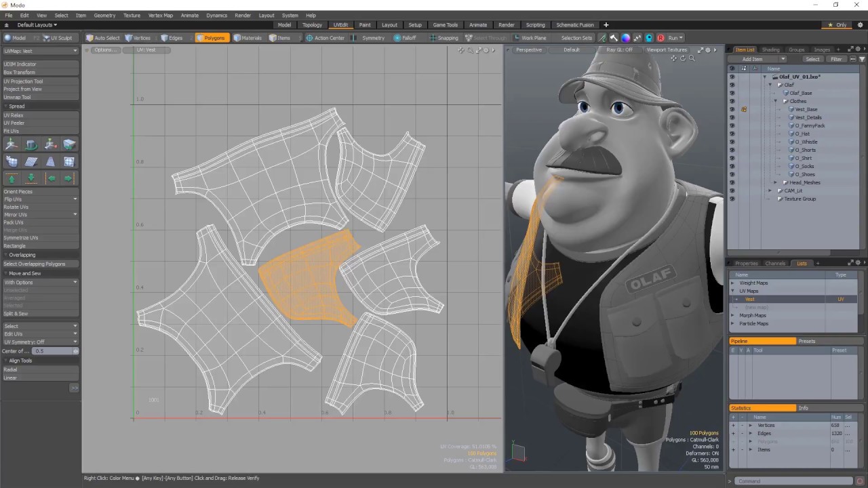Click the perspective trapezoid grid icon
Image resolution: width=868 pixels, height=488 pixels.
[50, 161]
